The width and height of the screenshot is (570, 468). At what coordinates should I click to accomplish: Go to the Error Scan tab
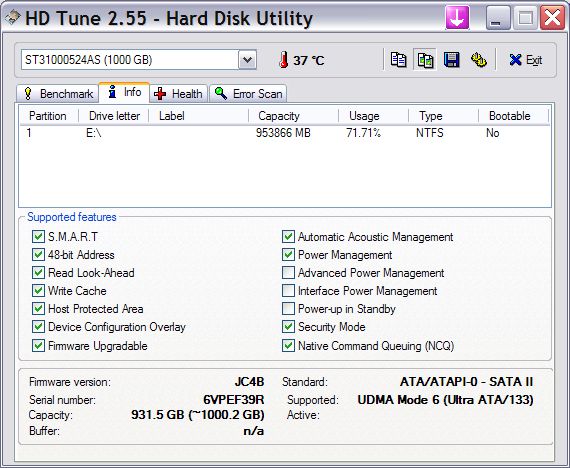click(248, 94)
